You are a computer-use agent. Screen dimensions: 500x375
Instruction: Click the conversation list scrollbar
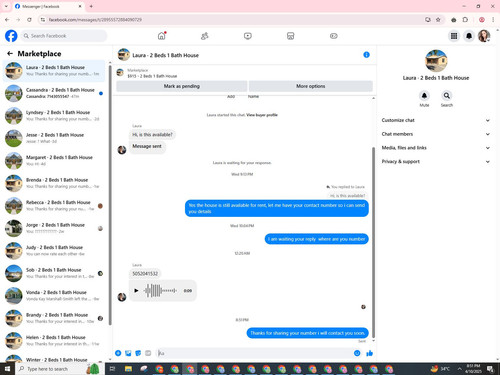point(110,195)
